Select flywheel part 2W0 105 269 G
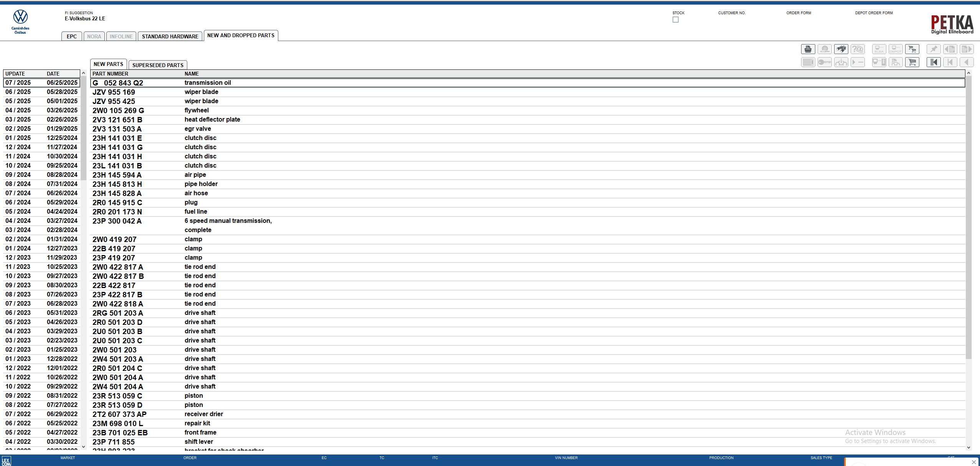 point(118,110)
